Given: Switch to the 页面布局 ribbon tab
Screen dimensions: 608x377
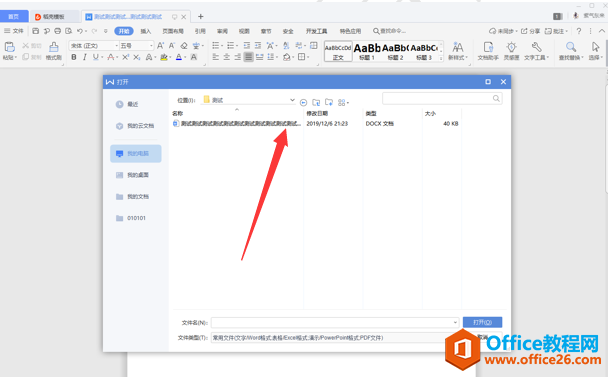Looking at the screenshot, I should click(x=173, y=31).
